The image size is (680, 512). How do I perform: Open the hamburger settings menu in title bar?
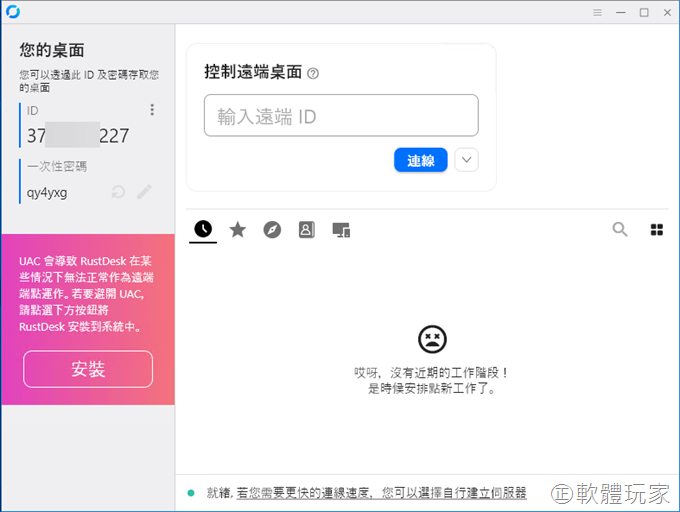click(x=597, y=12)
